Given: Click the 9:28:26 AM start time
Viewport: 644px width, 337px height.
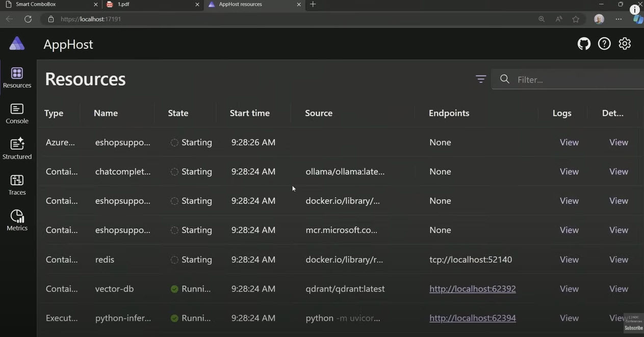Looking at the screenshot, I should click(253, 142).
